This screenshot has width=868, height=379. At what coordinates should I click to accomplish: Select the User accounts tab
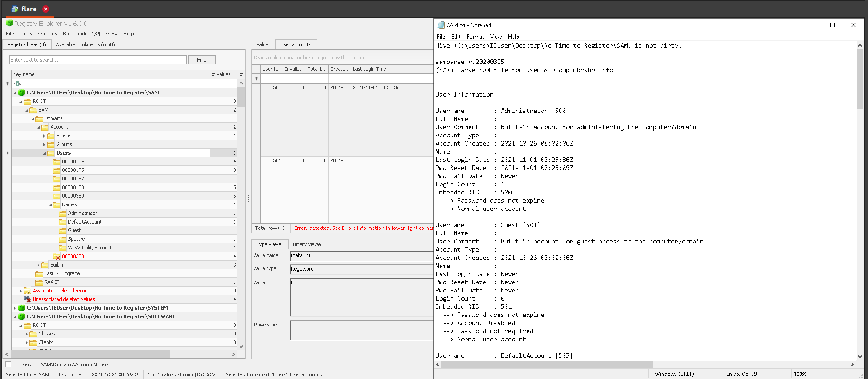coord(296,44)
